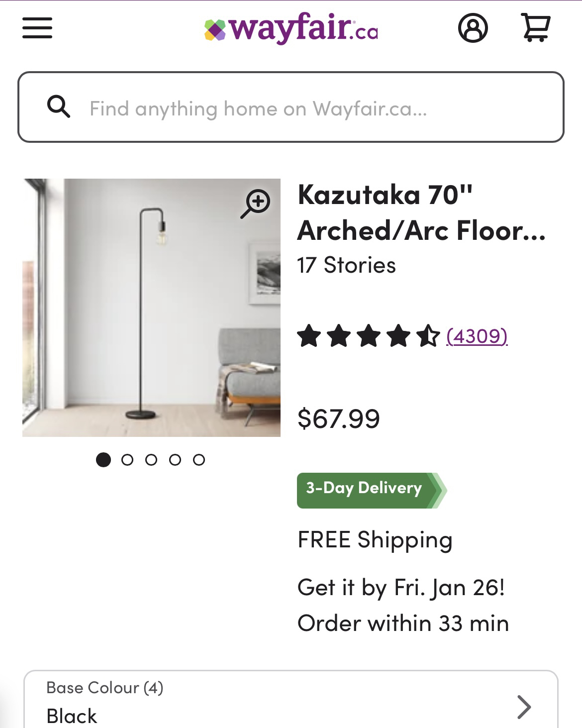Select the fifth image carousel dot

coord(199,460)
